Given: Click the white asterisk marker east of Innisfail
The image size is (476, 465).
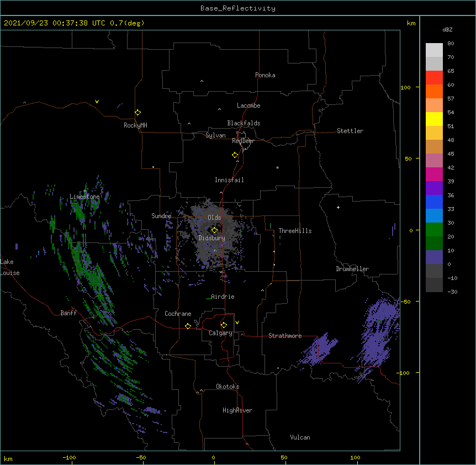Looking at the screenshot, I should [277, 167].
